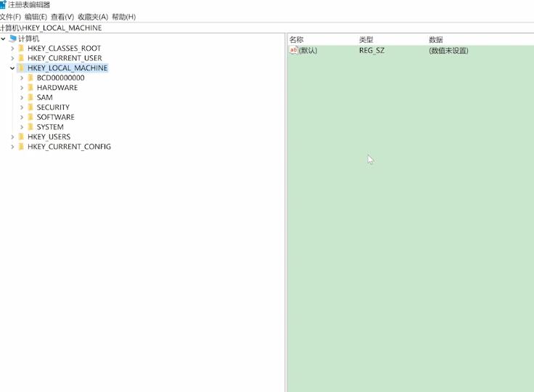Image resolution: width=534 pixels, height=392 pixels.
Task: Open the 收藏夹(A) favorites menu
Action: coord(92,17)
